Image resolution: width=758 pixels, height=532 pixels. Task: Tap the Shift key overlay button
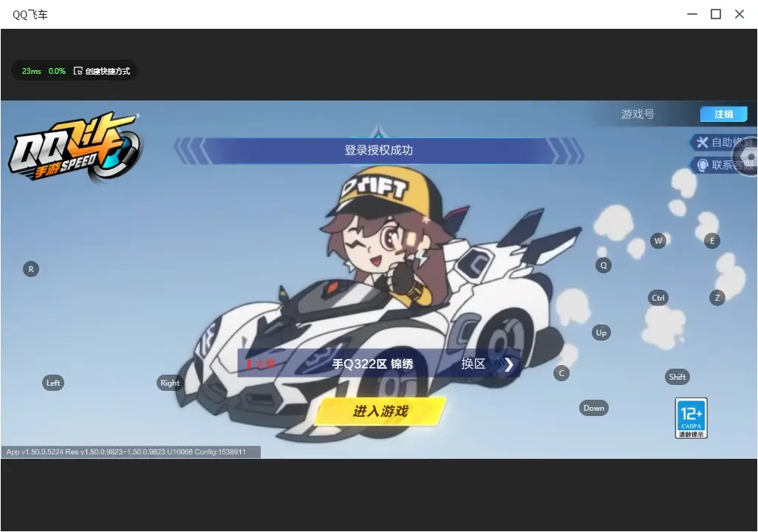click(677, 377)
